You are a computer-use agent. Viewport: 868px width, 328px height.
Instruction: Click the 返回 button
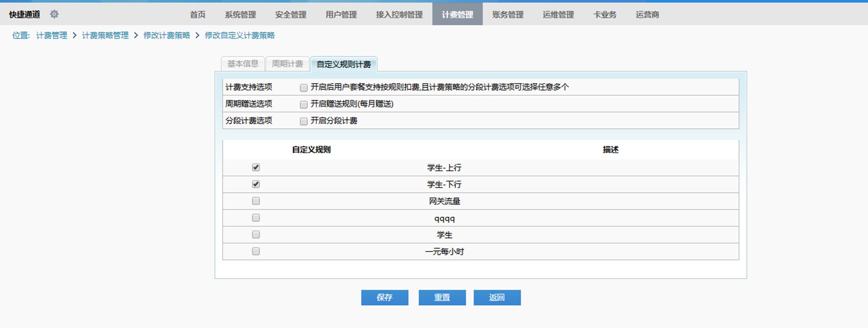(497, 297)
